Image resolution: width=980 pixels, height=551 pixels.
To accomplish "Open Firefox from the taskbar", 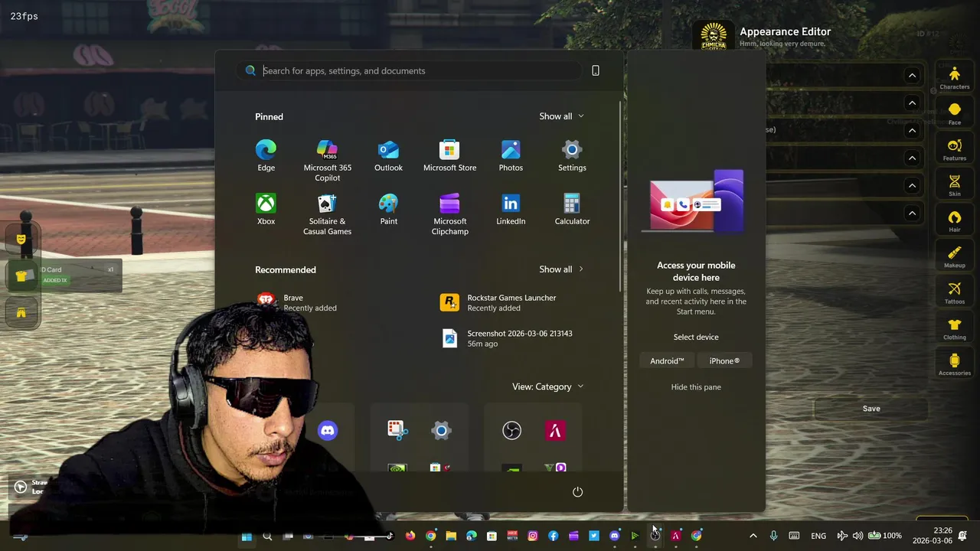I will click(410, 536).
